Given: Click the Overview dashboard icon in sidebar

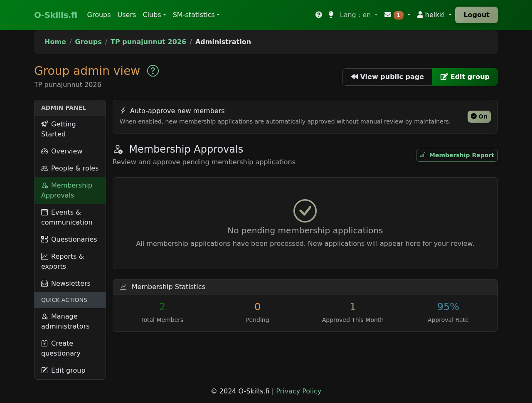Looking at the screenshot, I should pos(44,151).
